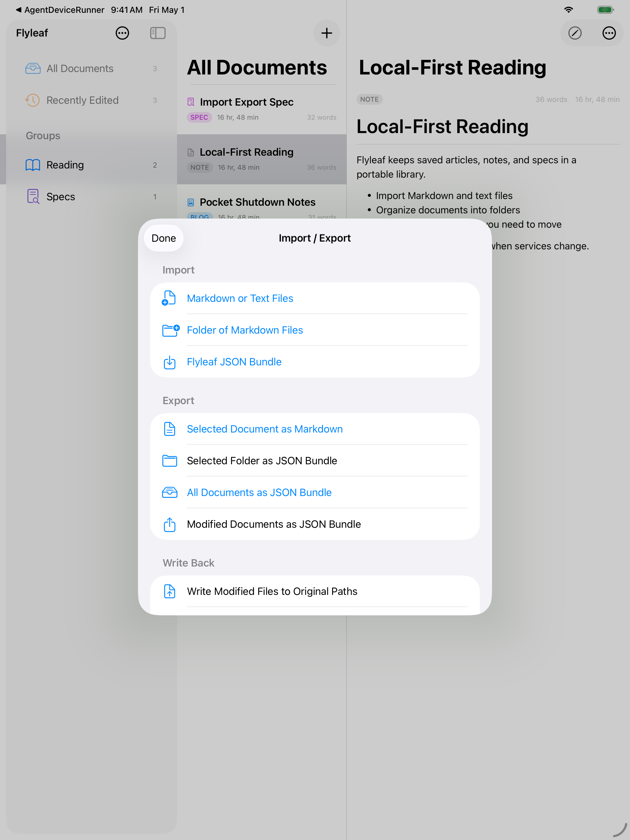Tap the battery status icon
Viewport: 630px width, 840px height.
pos(605,10)
